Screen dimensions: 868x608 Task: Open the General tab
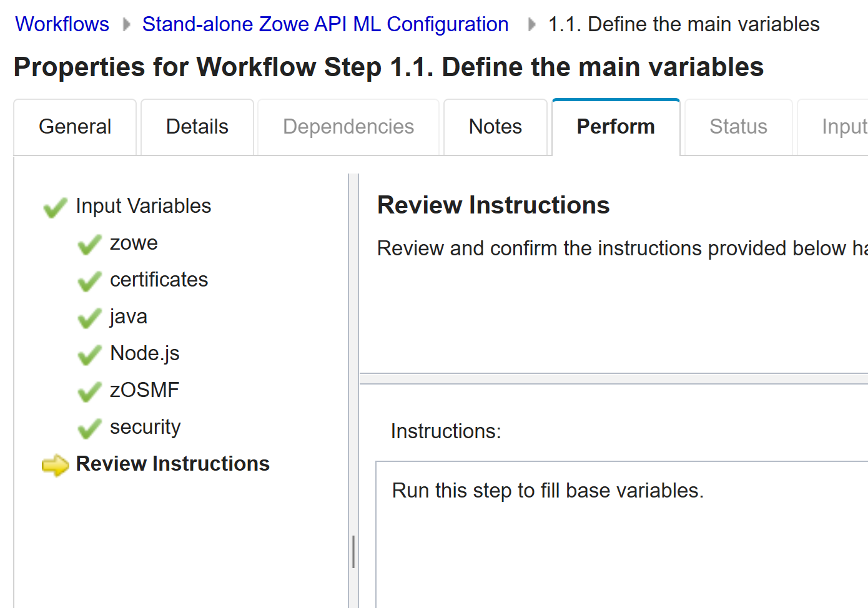pos(75,127)
